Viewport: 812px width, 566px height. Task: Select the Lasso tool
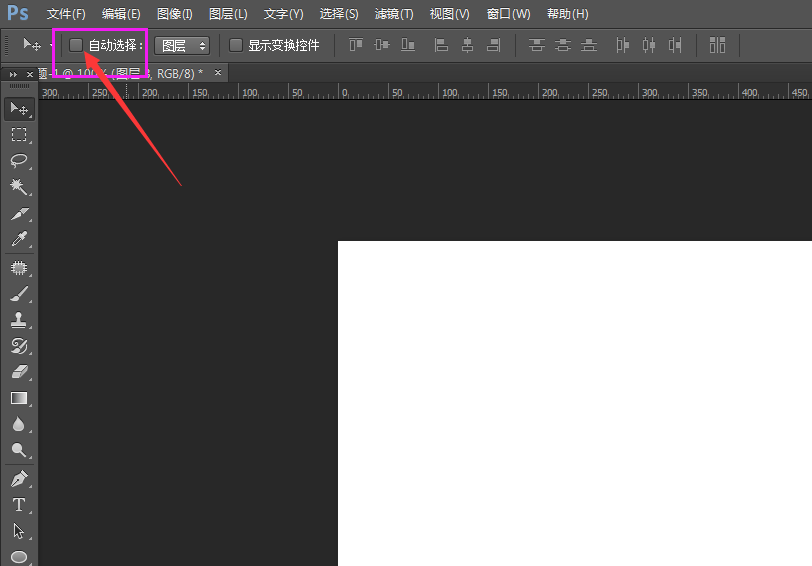tap(19, 161)
